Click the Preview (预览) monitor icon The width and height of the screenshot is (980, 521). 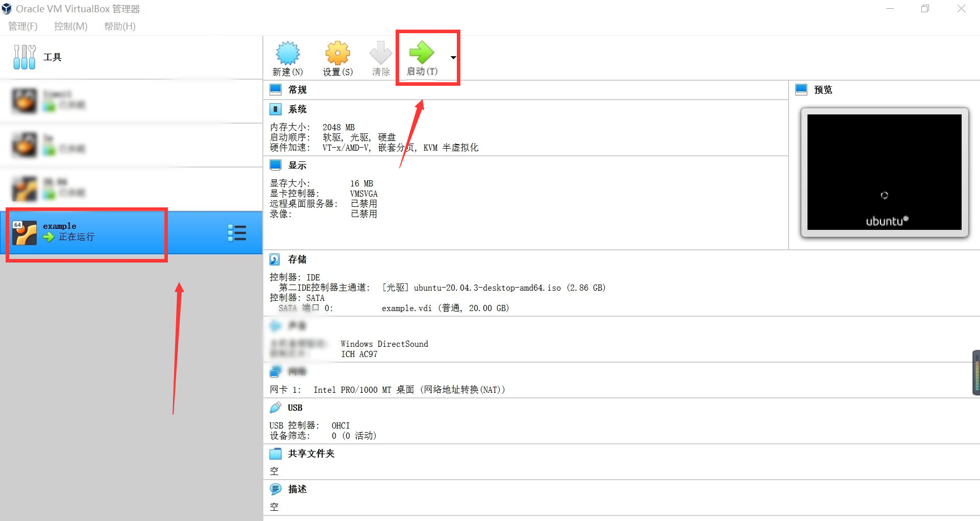click(x=801, y=89)
